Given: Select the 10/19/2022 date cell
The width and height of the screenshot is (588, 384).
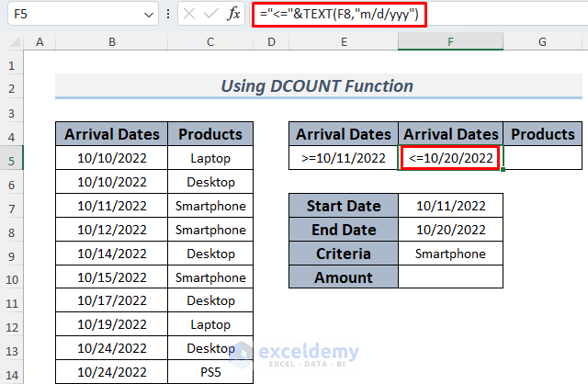Looking at the screenshot, I should (x=112, y=324).
